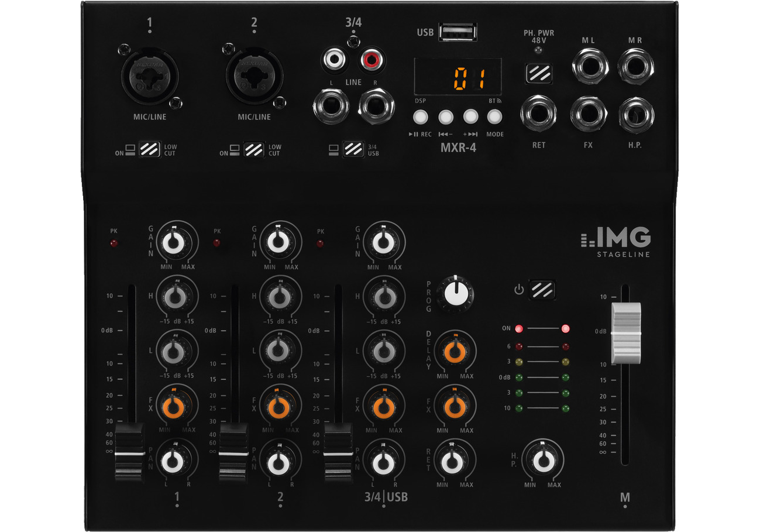
Task: Click the orange DELAY knob
Action: click(x=455, y=351)
